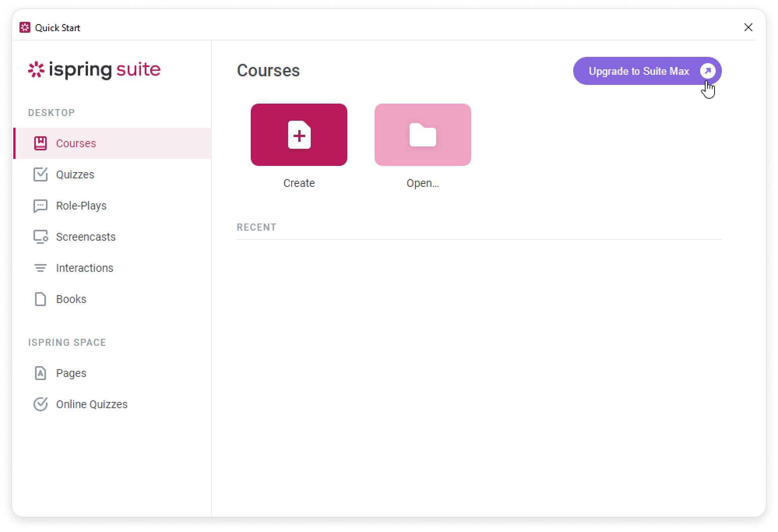
Task: Select the Interactions icon in the sidebar
Action: pyautogui.click(x=40, y=268)
